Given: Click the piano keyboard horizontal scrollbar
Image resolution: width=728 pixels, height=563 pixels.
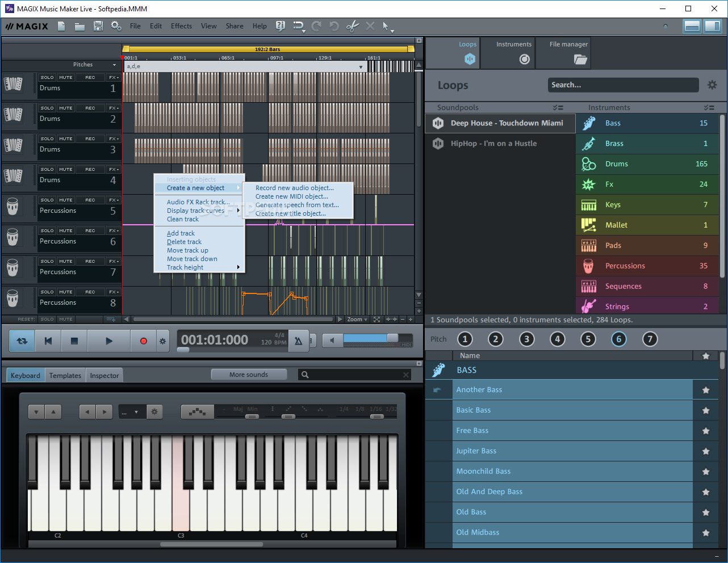Looking at the screenshot, I should (212, 544).
